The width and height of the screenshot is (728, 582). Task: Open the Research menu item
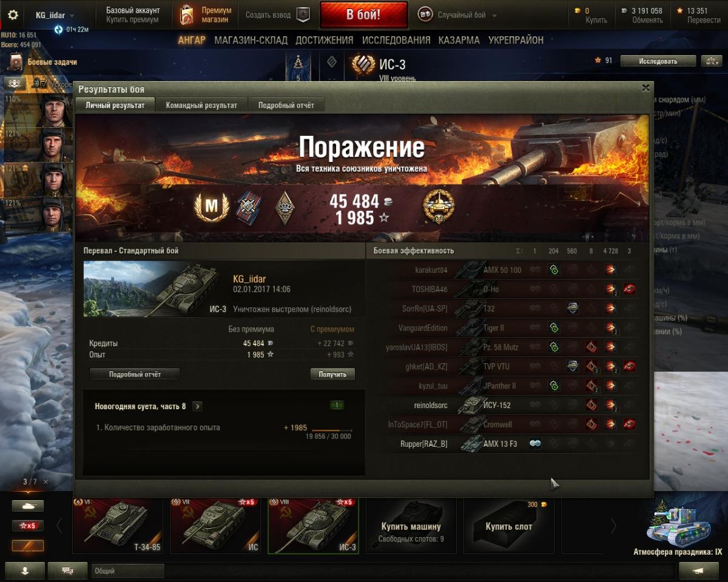[396, 40]
